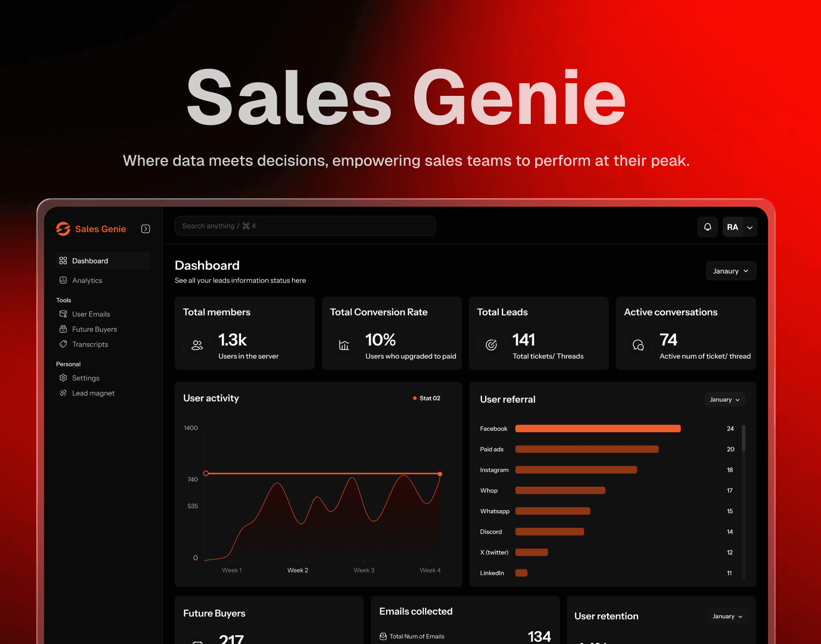This screenshot has height=644, width=821.
Task: Click the Lead magnet icon in sidebar
Action: point(63,393)
